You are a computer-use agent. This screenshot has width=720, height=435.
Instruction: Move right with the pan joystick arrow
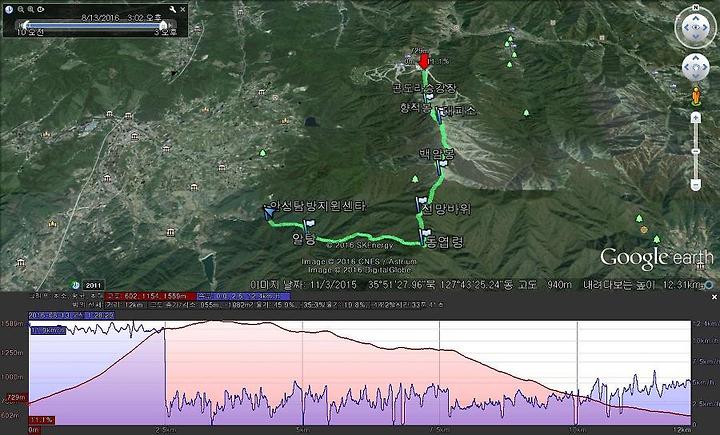point(704,67)
